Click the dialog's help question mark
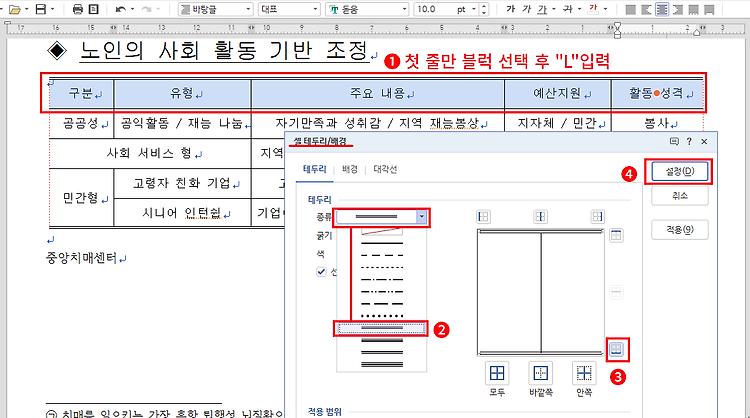Screen dimensions: 750x418 tap(689, 142)
